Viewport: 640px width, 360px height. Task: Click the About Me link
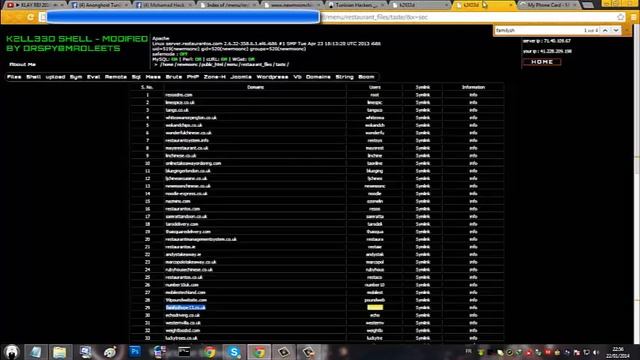tap(22, 64)
